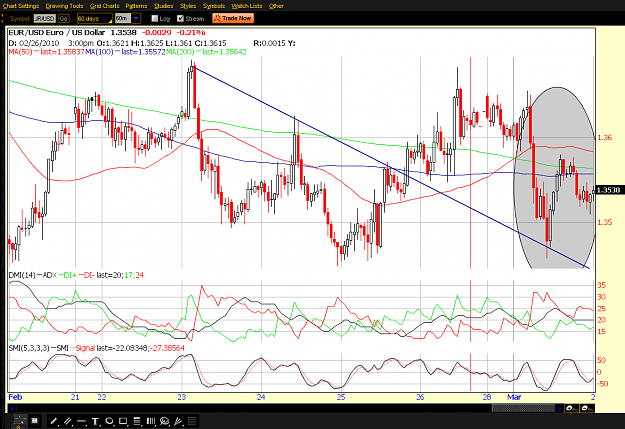Select the speech bubble comment tool

click(165, 421)
